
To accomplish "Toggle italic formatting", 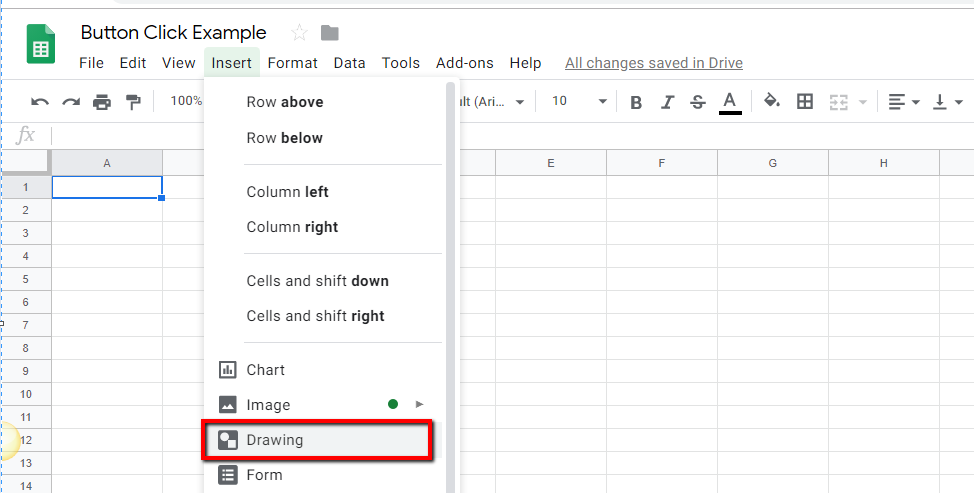I will point(668,101).
